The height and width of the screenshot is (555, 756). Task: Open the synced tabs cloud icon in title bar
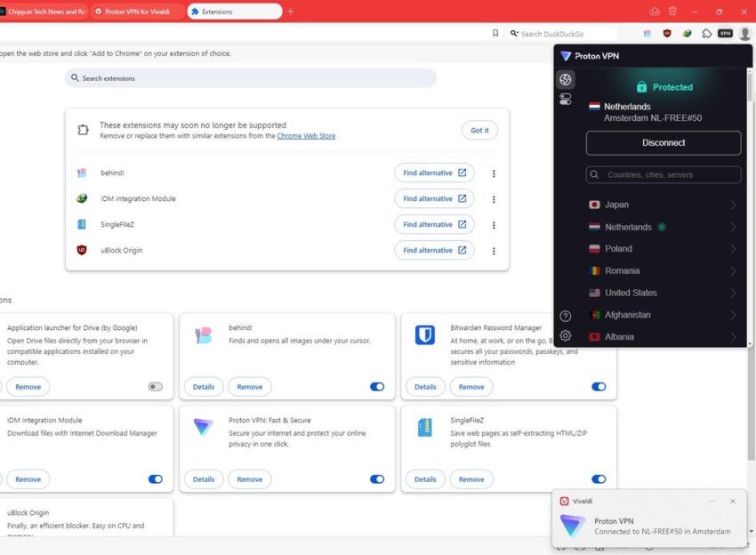(x=655, y=11)
